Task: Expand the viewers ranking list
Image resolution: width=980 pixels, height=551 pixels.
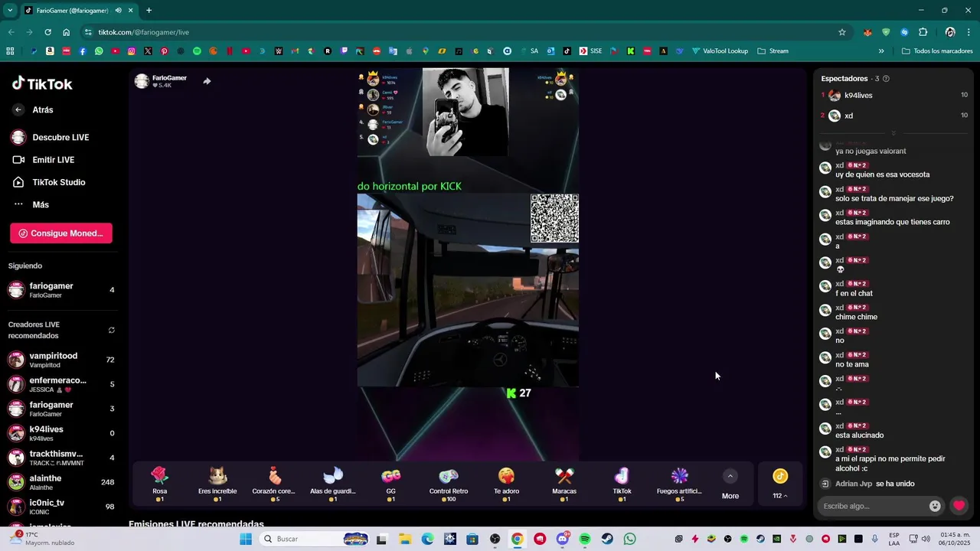Action: pyautogui.click(x=893, y=133)
